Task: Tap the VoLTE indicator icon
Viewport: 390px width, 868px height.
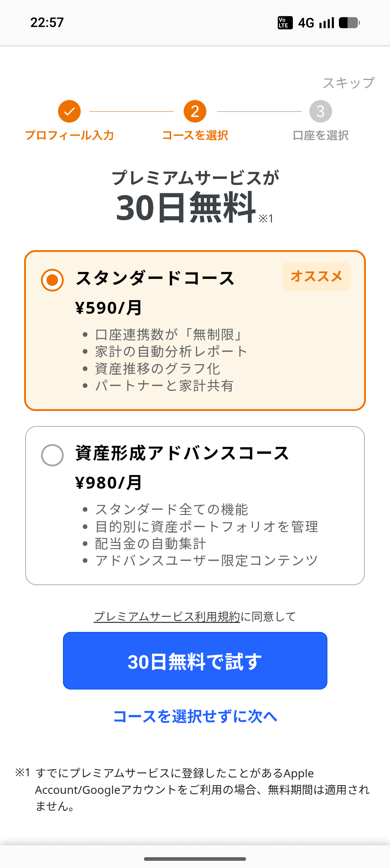Action: pyautogui.click(x=285, y=23)
